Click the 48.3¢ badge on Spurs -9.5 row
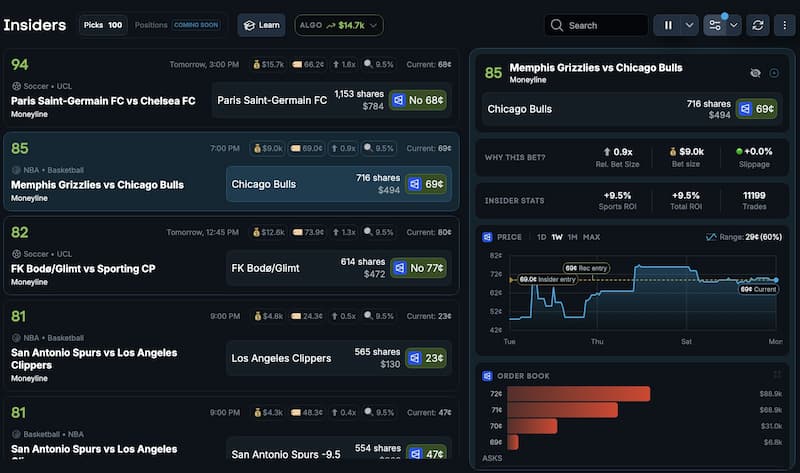Screen dimensions: 800x473 (x=306, y=412)
